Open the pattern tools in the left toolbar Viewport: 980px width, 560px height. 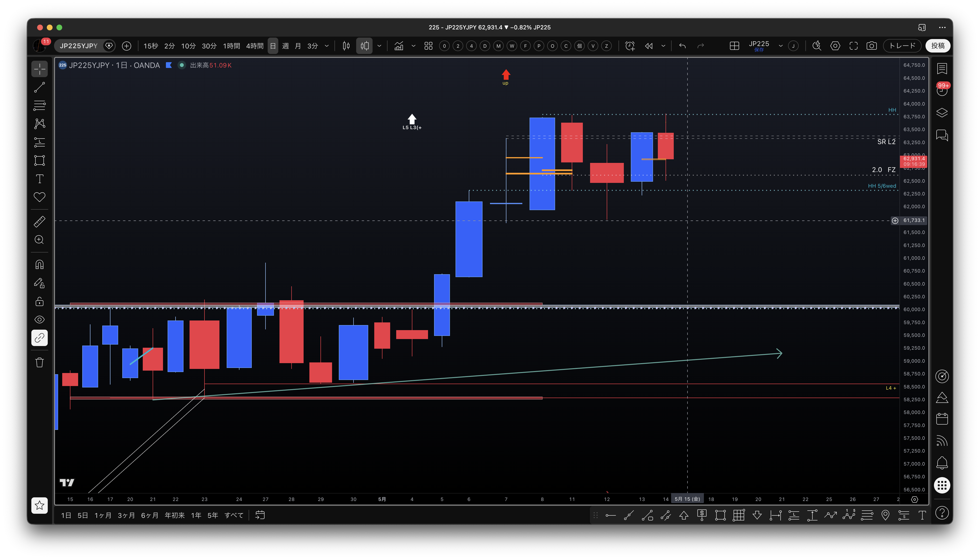pyautogui.click(x=39, y=123)
